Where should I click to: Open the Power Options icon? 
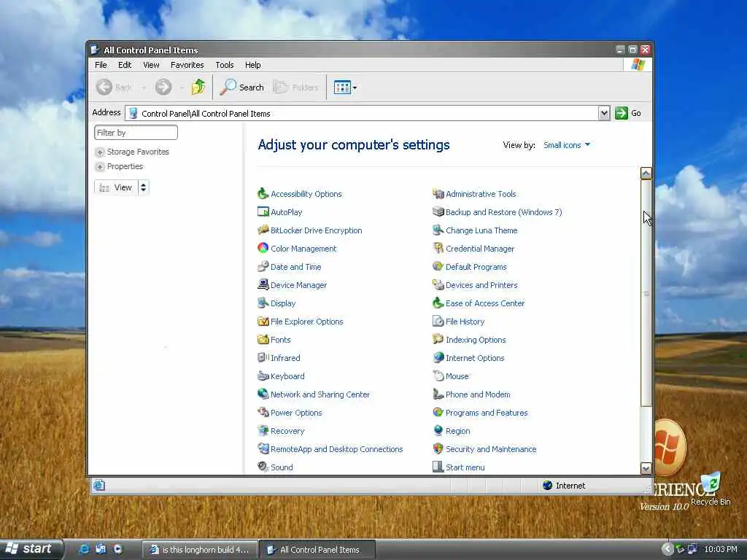click(x=263, y=413)
